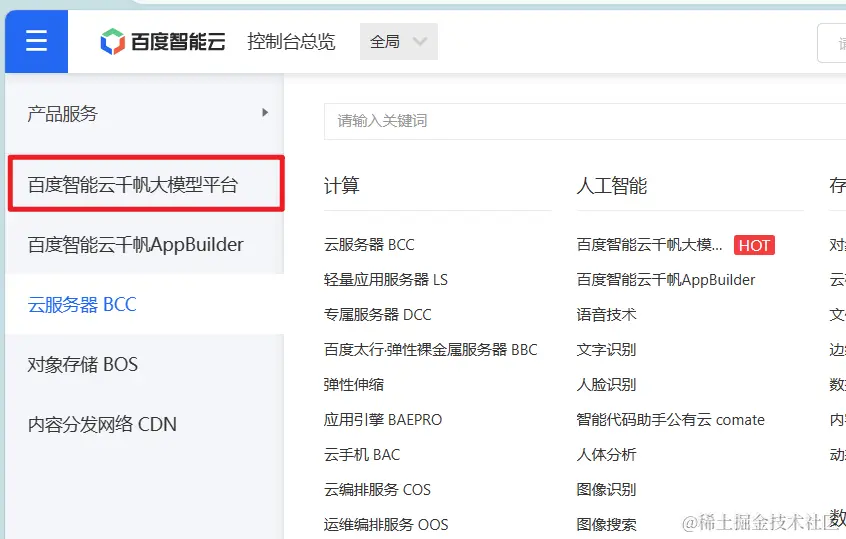The image size is (846, 539).
Task: Open 人脸识别 link
Action: coord(606,385)
